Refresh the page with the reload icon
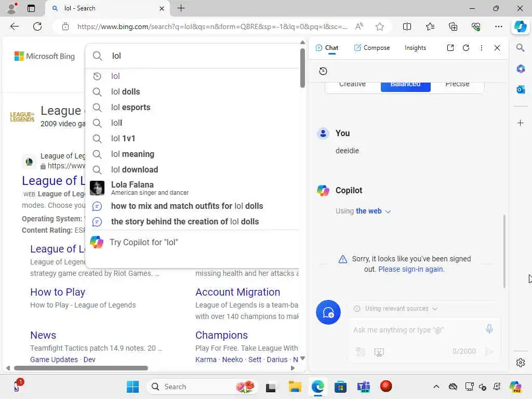 click(37, 26)
